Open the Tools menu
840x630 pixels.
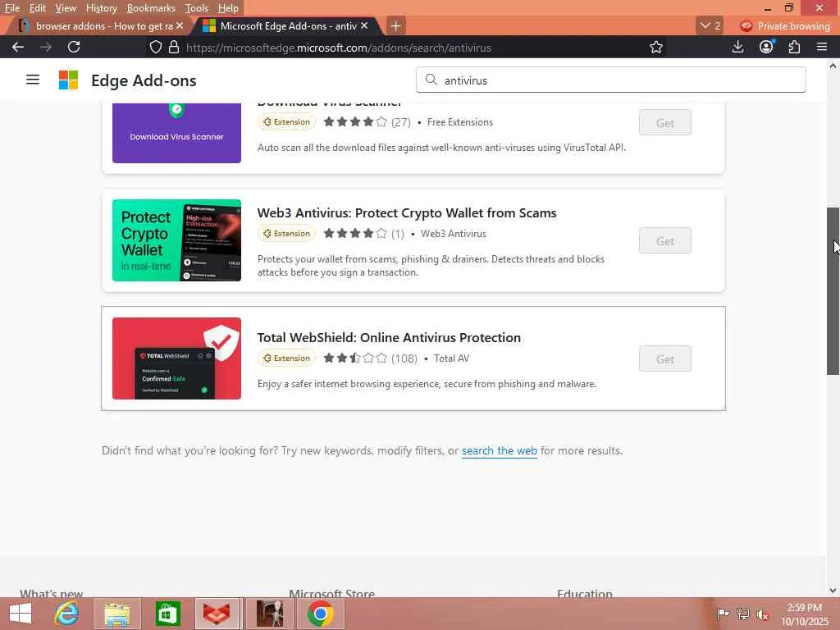[197, 8]
